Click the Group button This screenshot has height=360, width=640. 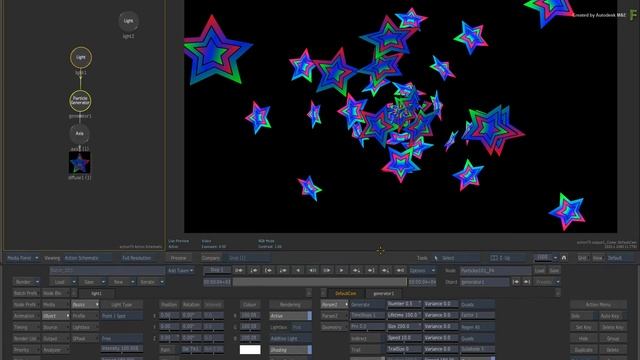click(x=612, y=338)
